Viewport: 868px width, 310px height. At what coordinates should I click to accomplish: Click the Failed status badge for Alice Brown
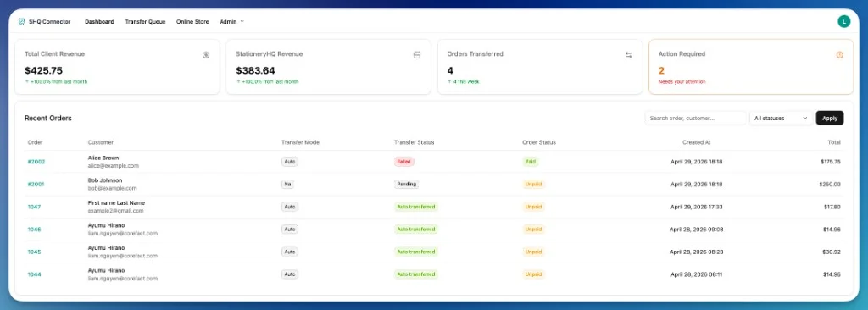pyautogui.click(x=404, y=162)
